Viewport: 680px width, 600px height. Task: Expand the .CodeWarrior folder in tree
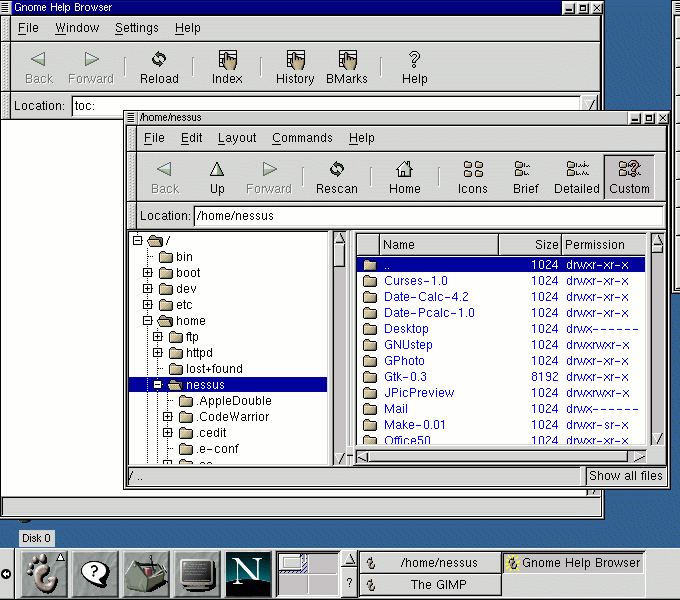[x=168, y=417]
